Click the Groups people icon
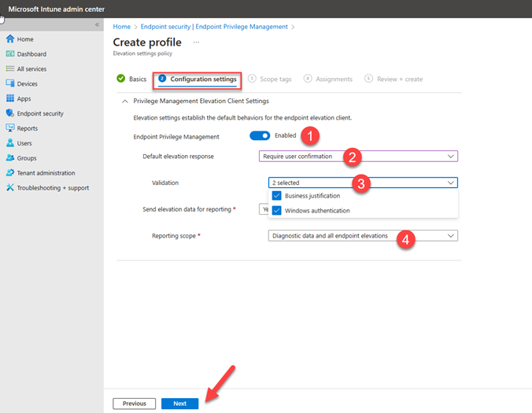 pyautogui.click(x=10, y=157)
